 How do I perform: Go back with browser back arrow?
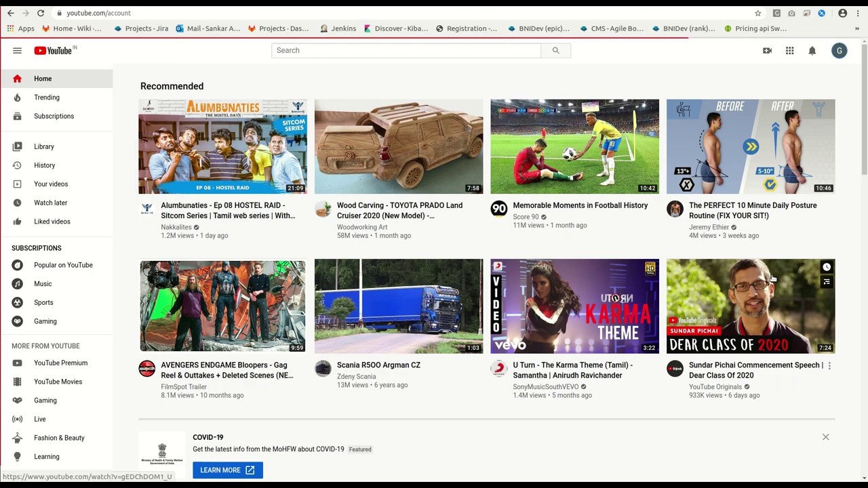[x=10, y=13]
